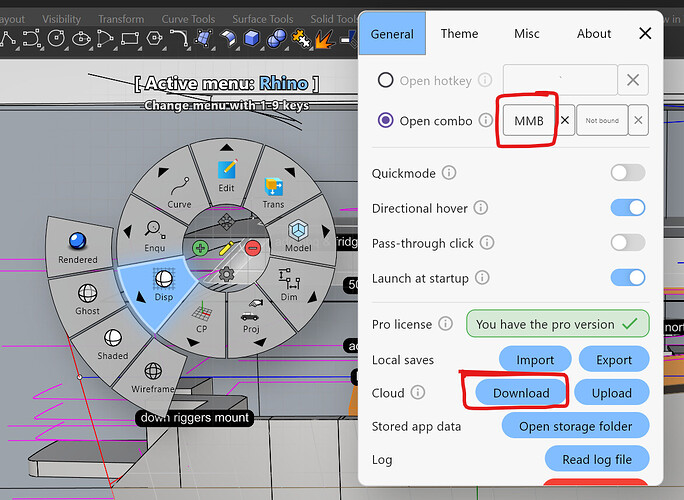This screenshot has height=500, width=684.
Task: Show info for Pro license
Action: pyautogui.click(x=445, y=324)
